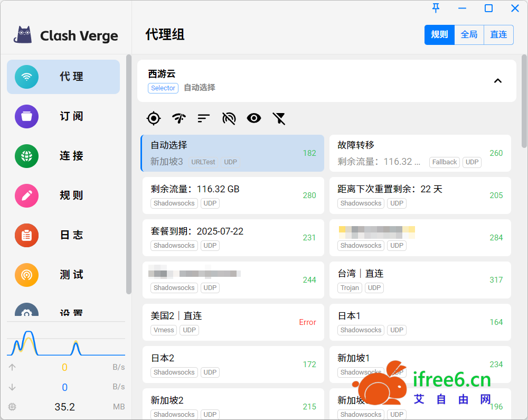The width and height of the screenshot is (528, 420).
Task: Switch to 直连 mode
Action: click(498, 35)
